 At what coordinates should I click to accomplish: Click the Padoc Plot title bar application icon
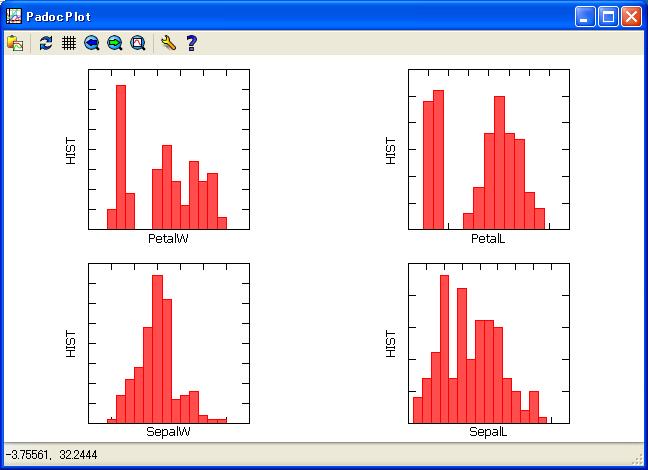[14, 16]
